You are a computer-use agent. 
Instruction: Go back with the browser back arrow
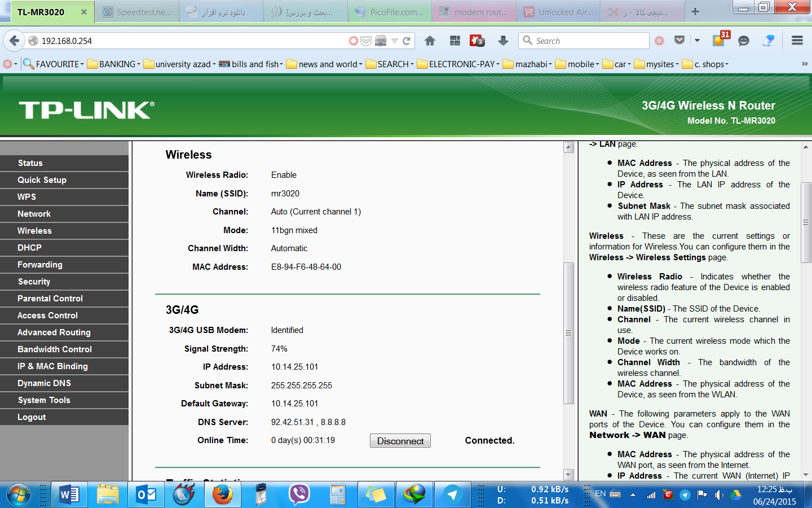pos(14,41)
